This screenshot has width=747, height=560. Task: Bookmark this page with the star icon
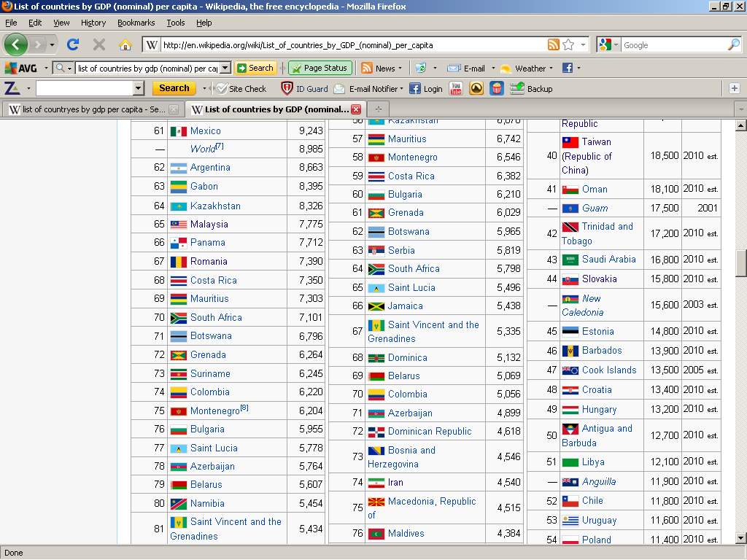tap(568, 44)
